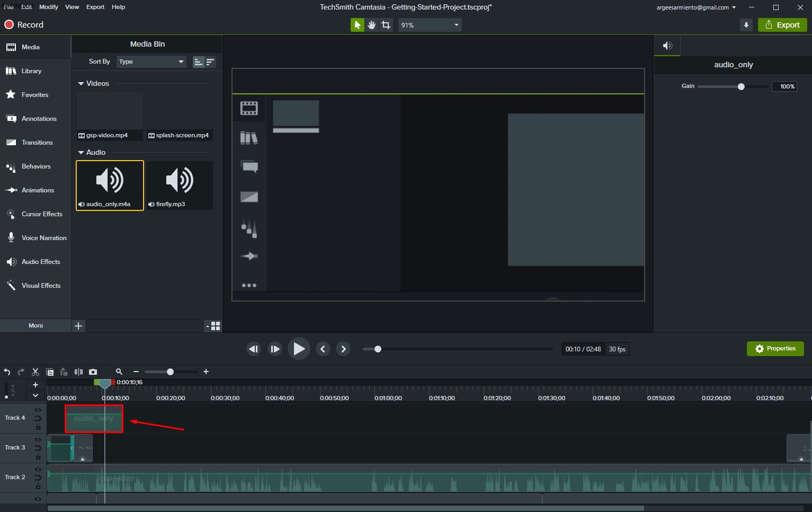Select the firefly.mp3 audio thumbnail
The image size is (812, 512).
(x=180, y=186)
